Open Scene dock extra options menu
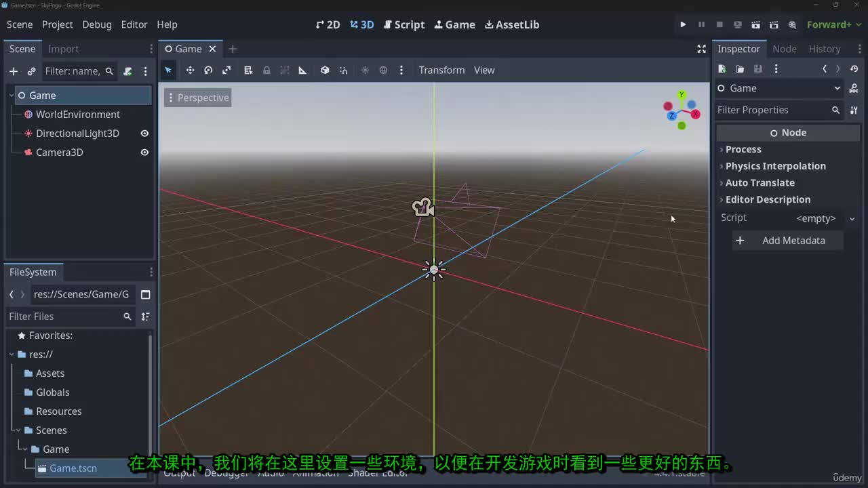 pos(145,71)
